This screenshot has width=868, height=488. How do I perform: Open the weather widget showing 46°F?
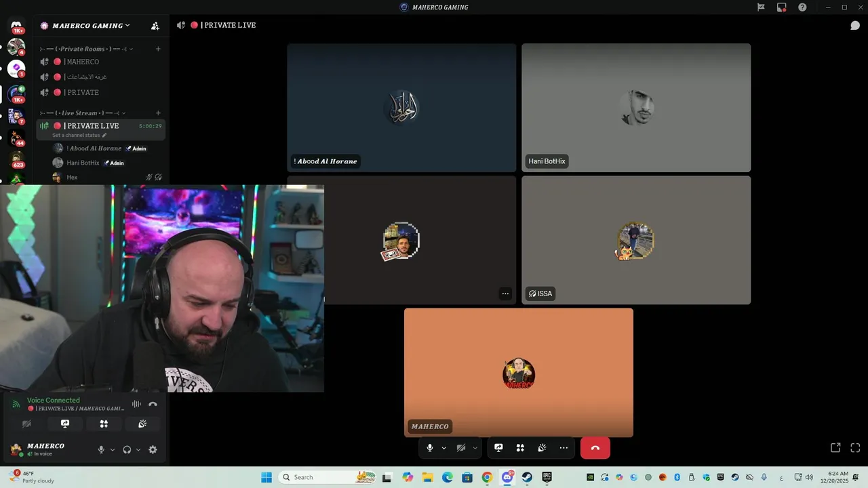(x=31, y=477)
